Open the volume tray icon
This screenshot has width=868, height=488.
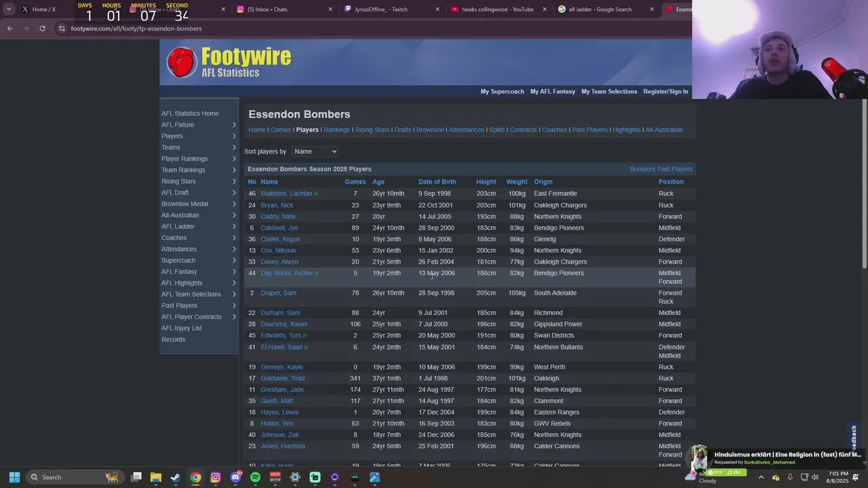pos(815,477)
